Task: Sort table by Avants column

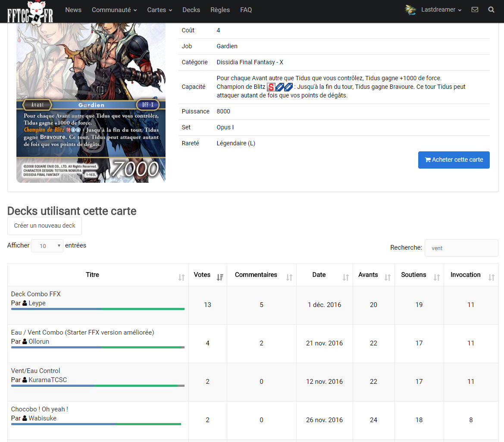Action: tap(374, 275)
